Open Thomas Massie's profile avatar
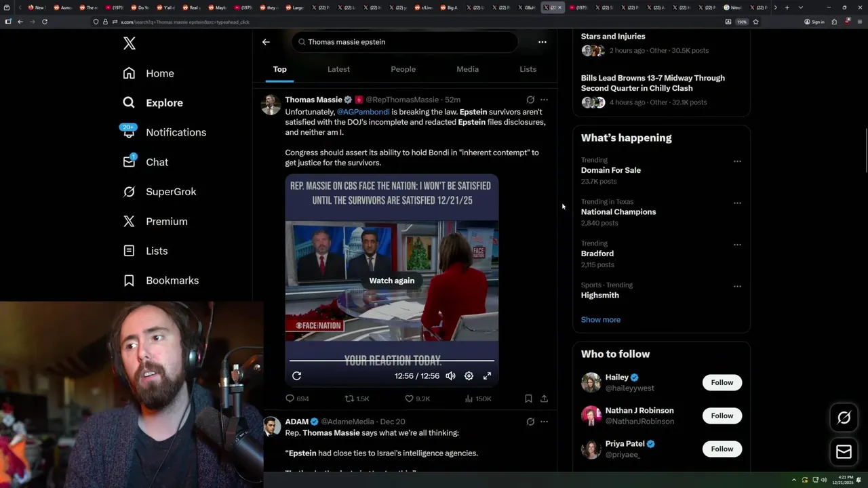The width and height of the screenshot is (868, 488). [271, 105]
